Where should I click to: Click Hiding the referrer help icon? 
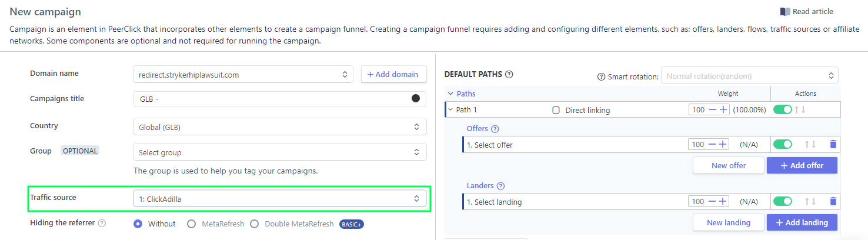102,224
